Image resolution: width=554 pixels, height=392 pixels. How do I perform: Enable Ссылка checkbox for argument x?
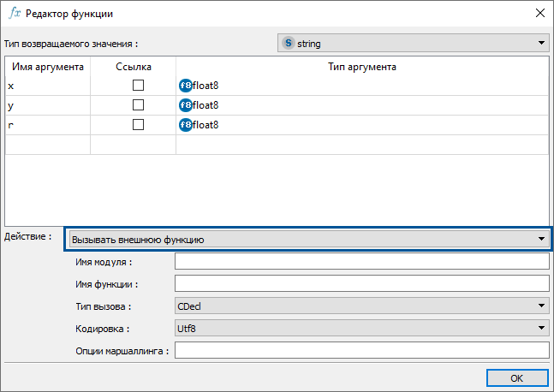137,86
